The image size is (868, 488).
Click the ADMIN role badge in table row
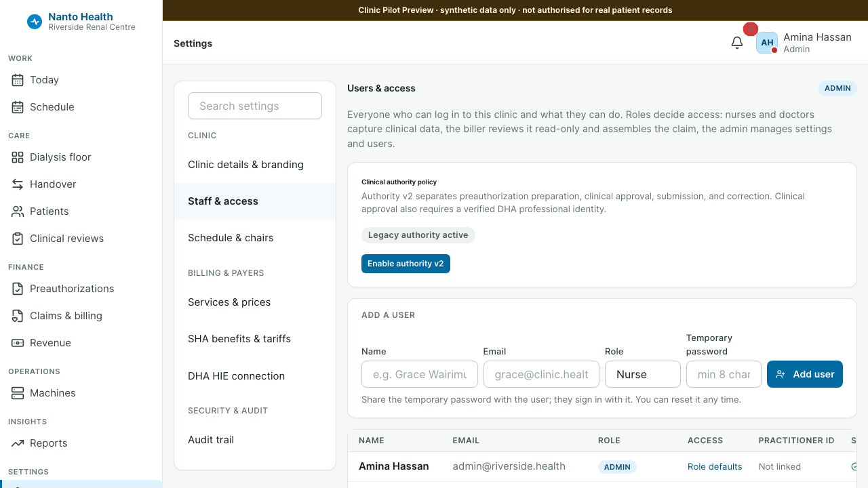pyautogui.click(x=617, y=467)
